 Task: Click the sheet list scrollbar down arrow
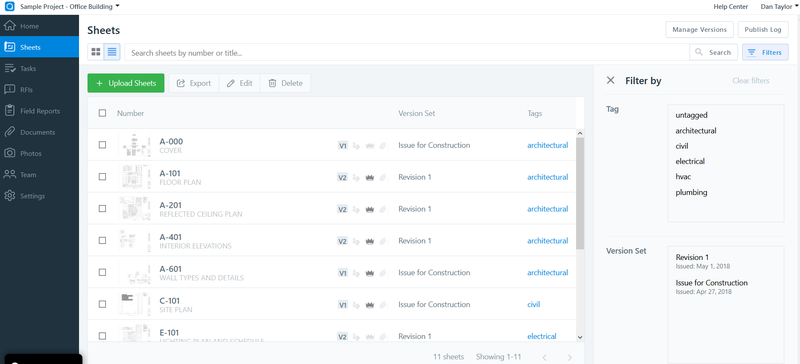pyautogui.click(x=580, y=337)
